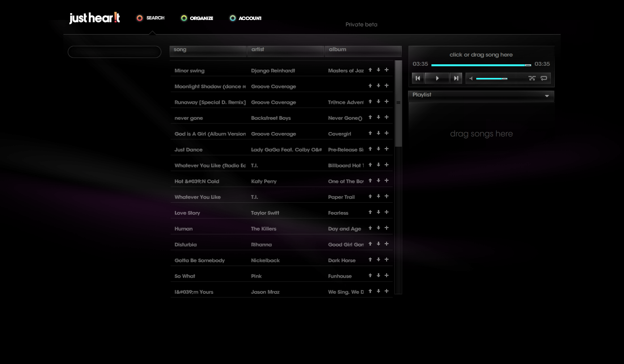This screenshot has width=624, height=364.
Task: Select Runaway [Special D. Remix]
Action: coord(210,102)
